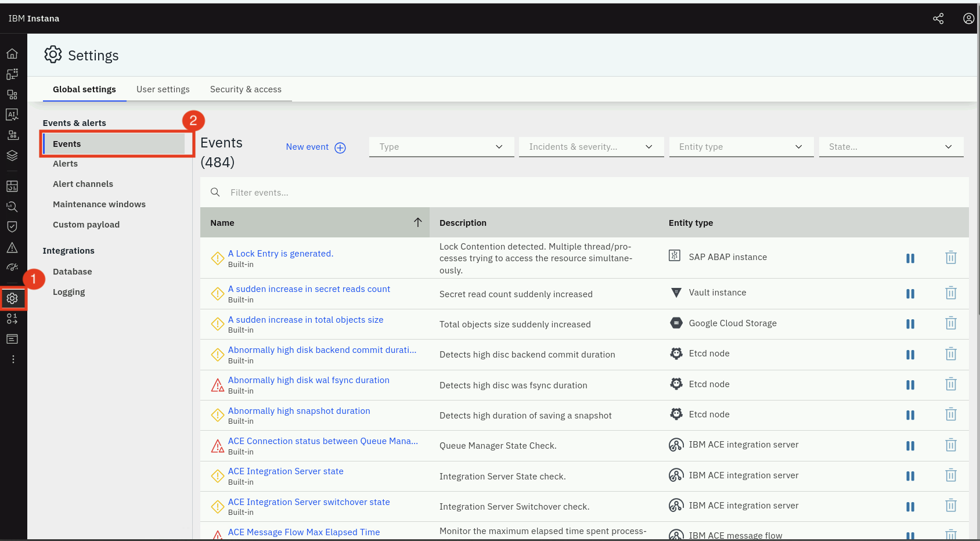Screen dimensions: 980x541
Task: Pause the total objects size event
Action: 910,324
